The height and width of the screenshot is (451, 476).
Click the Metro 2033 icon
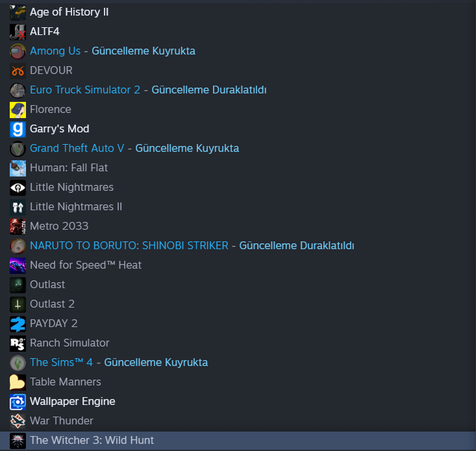tap(18, 226)
